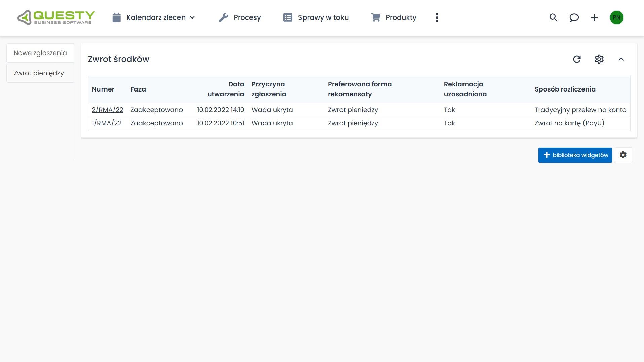Click Zaakceptowano in the 2/RMA/22 row
644x362 pixels.
click(x=157, y=110)
